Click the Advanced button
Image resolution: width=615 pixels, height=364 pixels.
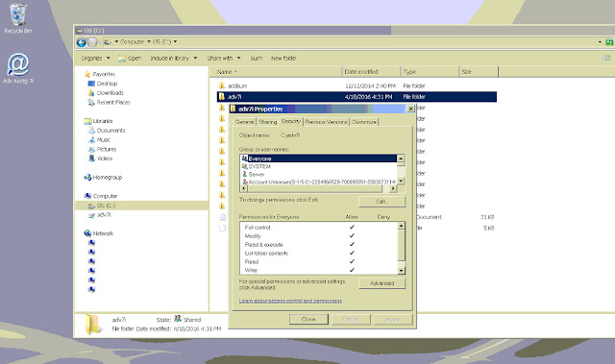381,283
